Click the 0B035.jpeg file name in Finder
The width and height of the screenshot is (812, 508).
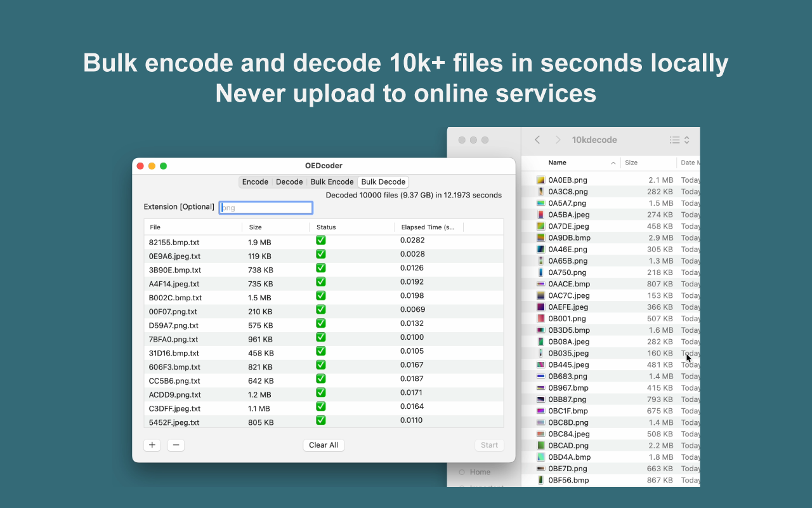568,353
